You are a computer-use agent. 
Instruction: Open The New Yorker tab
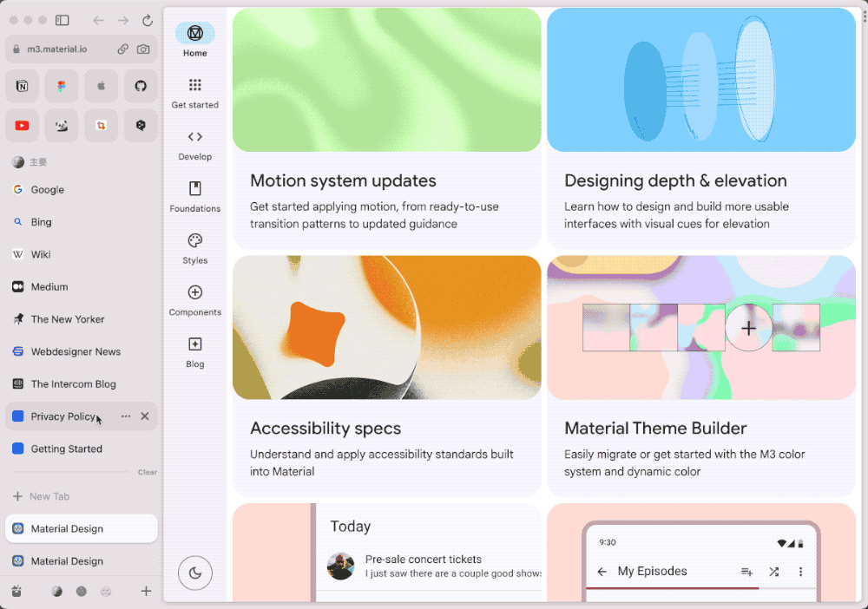tap(82, 319)
